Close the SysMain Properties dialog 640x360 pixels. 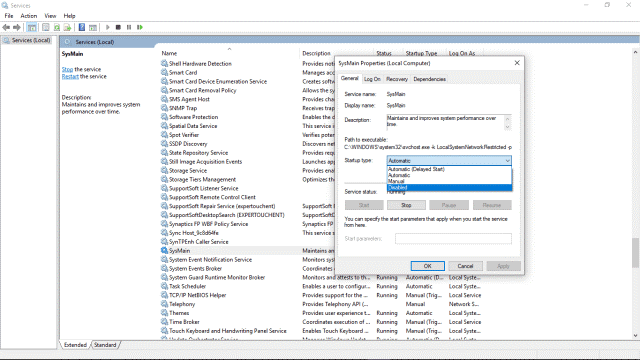(517, 63)
